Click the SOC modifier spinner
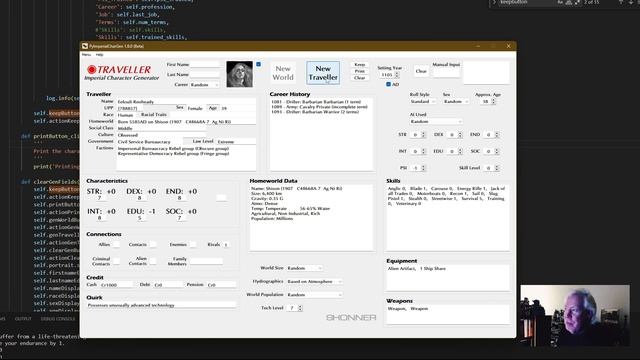 click(x=491, y=151)
